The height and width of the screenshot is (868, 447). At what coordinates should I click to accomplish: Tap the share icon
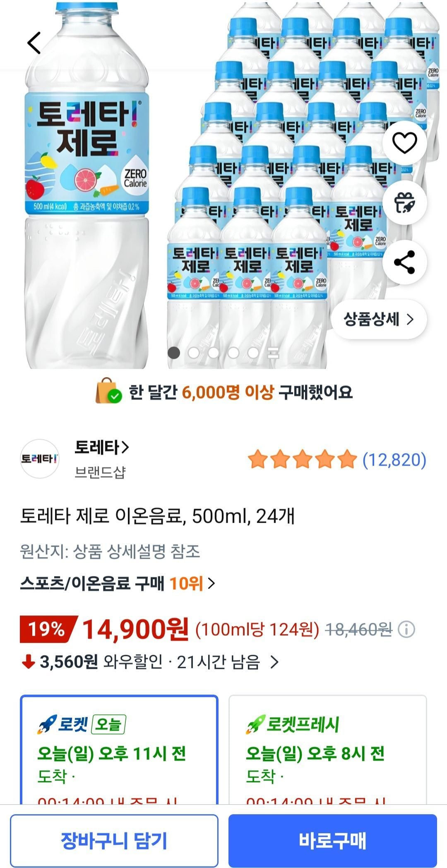point(404,262)
